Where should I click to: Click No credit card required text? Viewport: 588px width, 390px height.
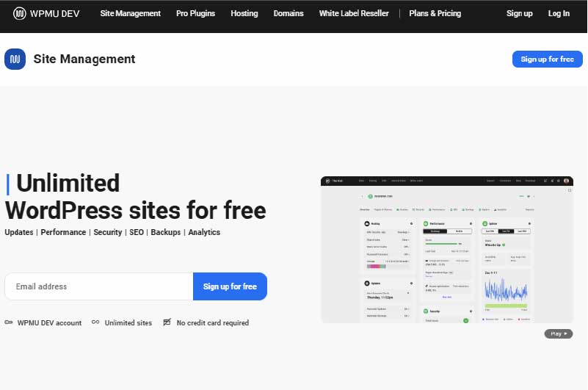(x=213, y=323)
